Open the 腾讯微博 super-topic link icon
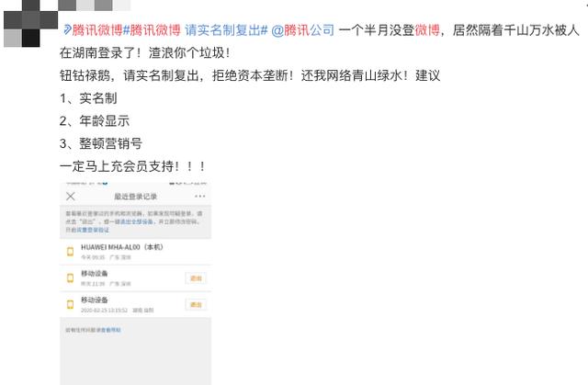 tap(67, 29)
